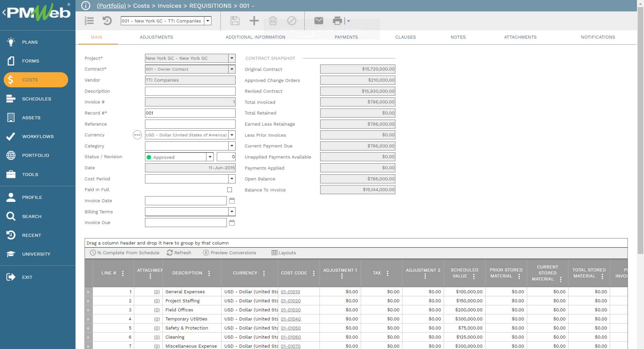Click the info icon in header
Screen dimensions: 644x349
pyautogui.click(x=86, y=6)
